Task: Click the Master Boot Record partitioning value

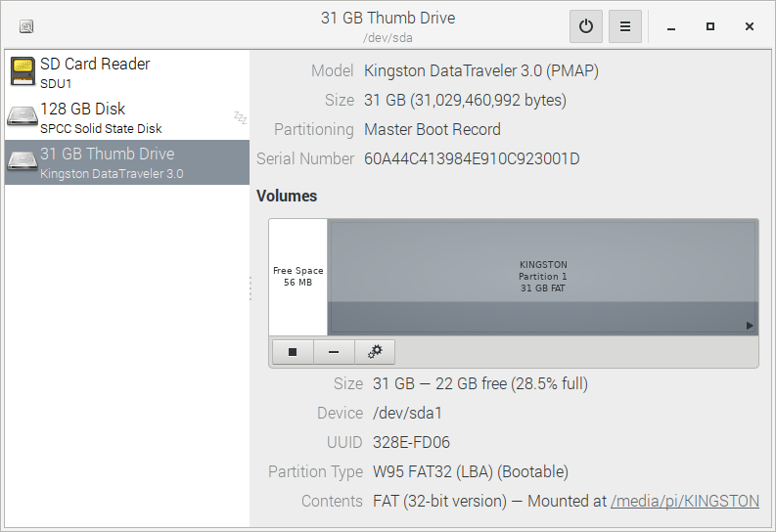Action: point(433,129)
